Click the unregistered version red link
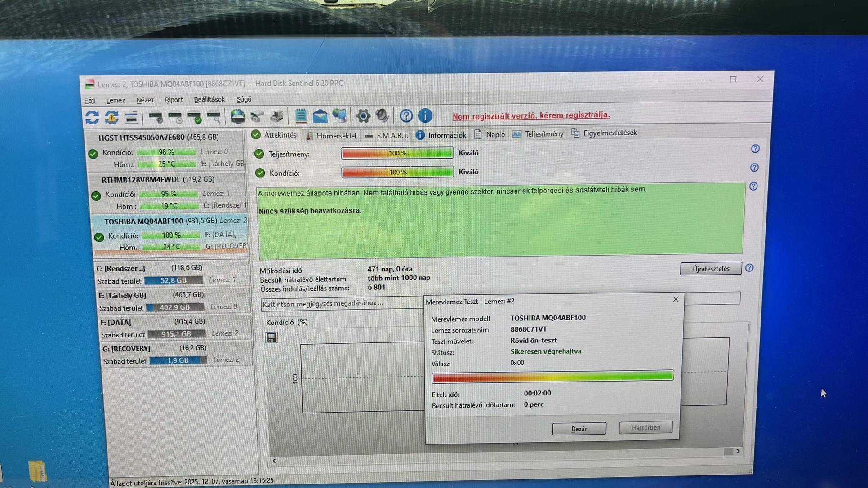This screenshot has height=488, width=868. tap(531, 115)
